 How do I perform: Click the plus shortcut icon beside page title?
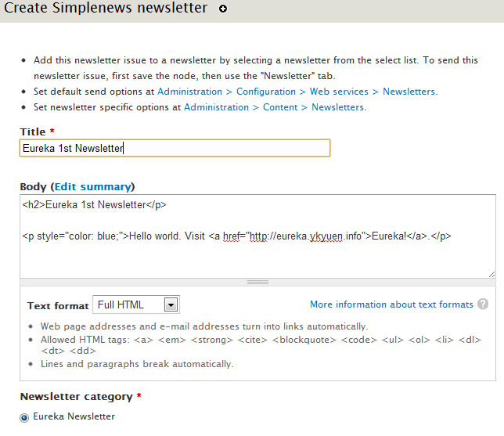point(223,9)
